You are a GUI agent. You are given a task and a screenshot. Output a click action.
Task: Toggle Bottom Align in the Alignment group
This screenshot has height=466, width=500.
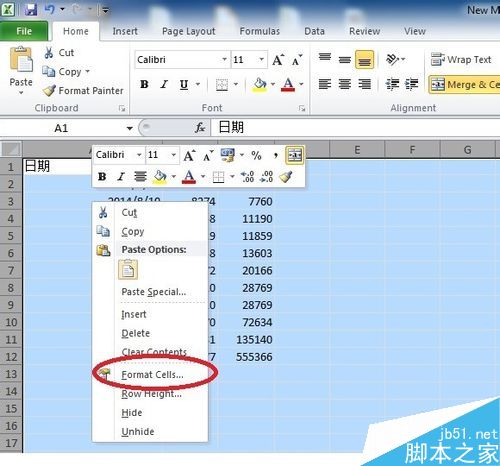(364, 60)
